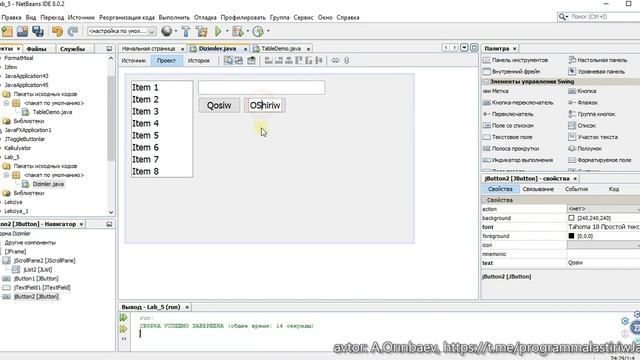Collapse the package node above Dizimler.java
Screen dimensions: 640x360
[x=6, y=175]
